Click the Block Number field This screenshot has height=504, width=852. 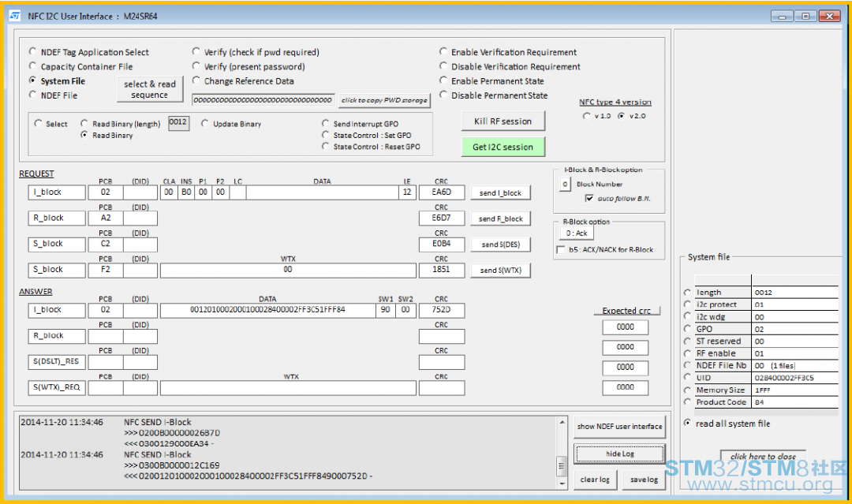point(565,185)
